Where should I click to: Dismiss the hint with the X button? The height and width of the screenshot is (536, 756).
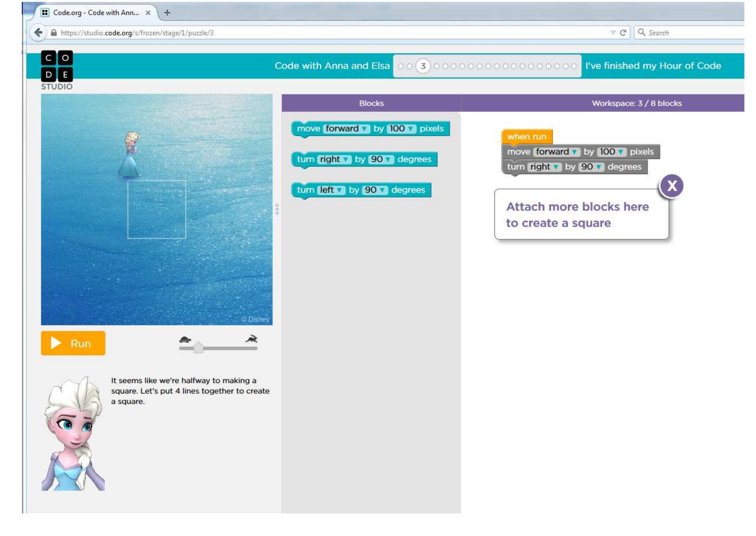click(672, 186)
